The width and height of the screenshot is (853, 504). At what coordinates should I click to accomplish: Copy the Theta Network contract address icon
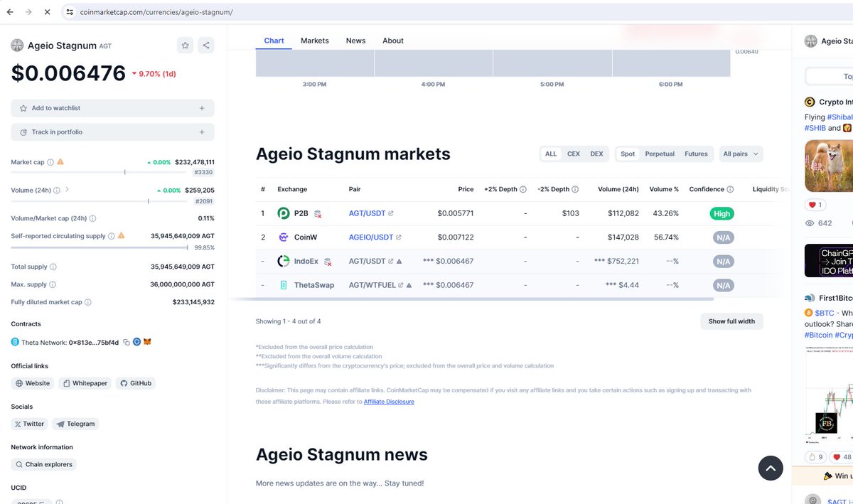(x=126, y=341)
